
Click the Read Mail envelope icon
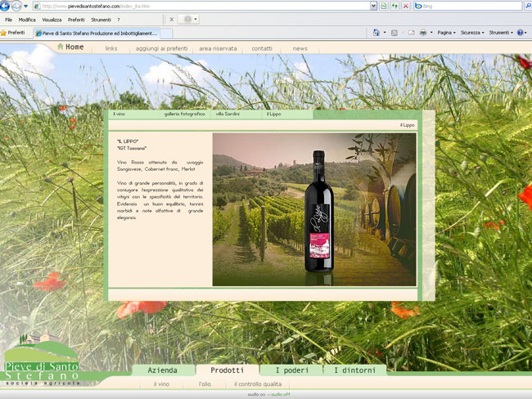[411, 33]
